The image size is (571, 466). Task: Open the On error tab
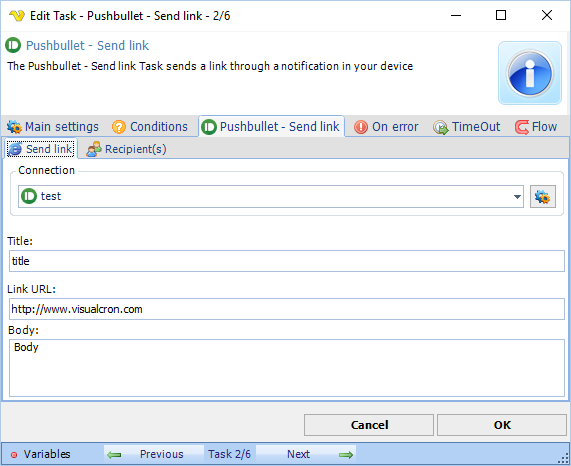tap(386, 127)
